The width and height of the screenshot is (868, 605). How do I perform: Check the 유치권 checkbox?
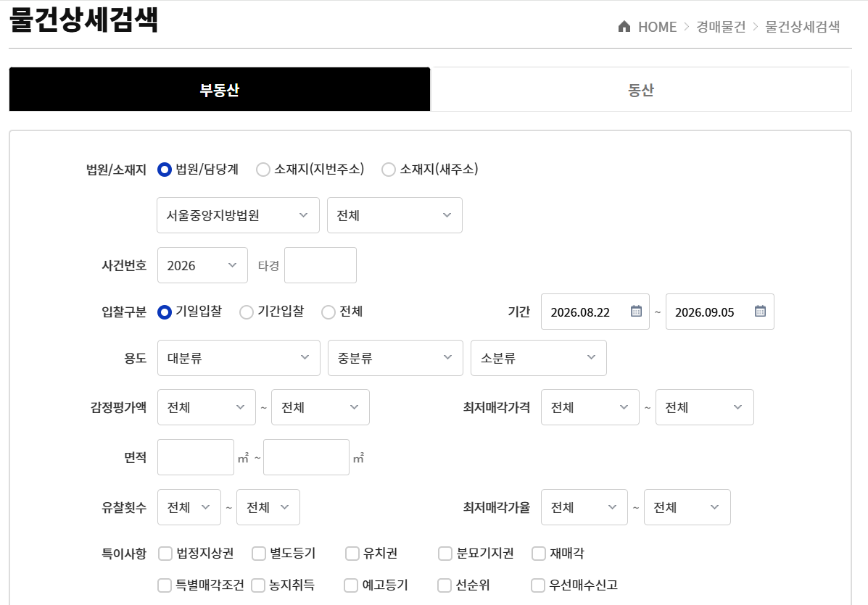point(352,553)
